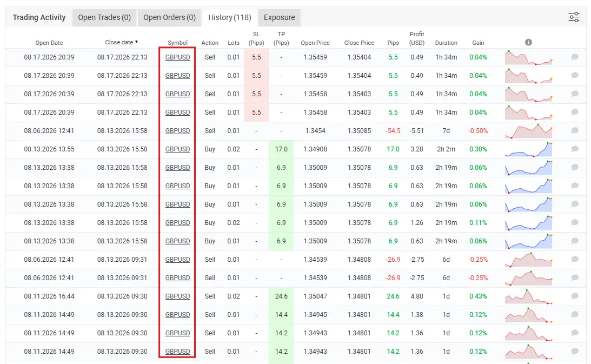Screen dimensions: 591x364
Task: Sort by the Gain column header
Action: [479, 43]
